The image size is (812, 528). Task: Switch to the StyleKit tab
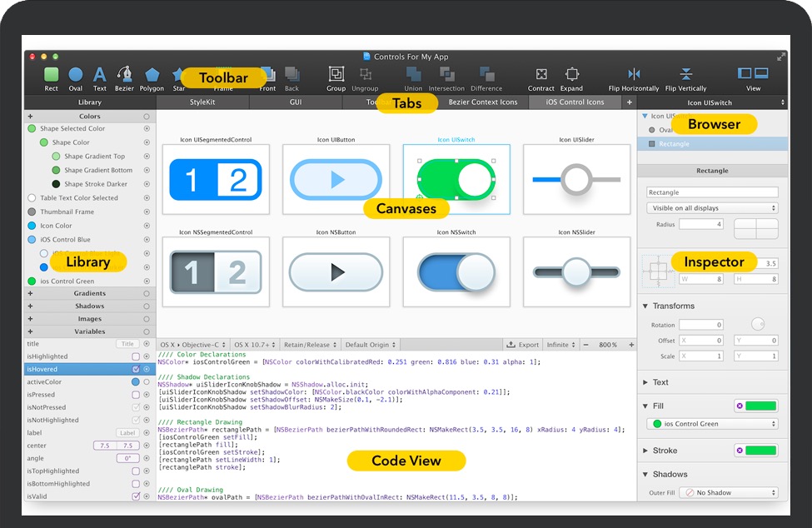click(x=202, y=102)
